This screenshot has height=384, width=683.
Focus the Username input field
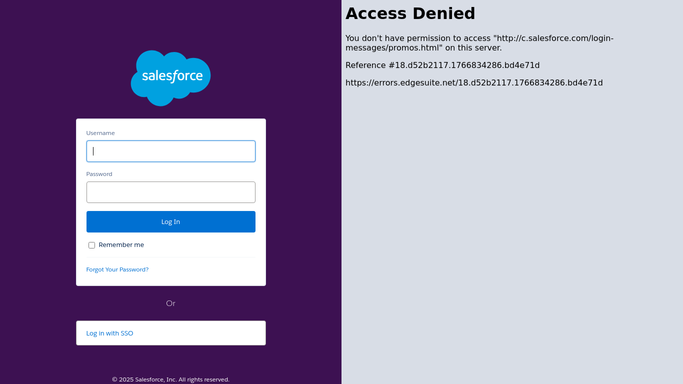point(171,151)
